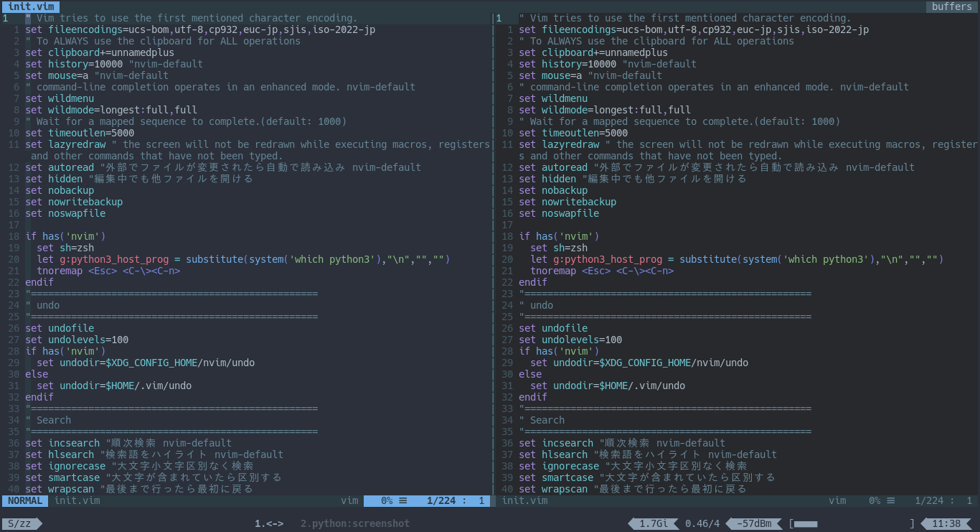Click set sh=zsh in right split

[x=559, y=248]
